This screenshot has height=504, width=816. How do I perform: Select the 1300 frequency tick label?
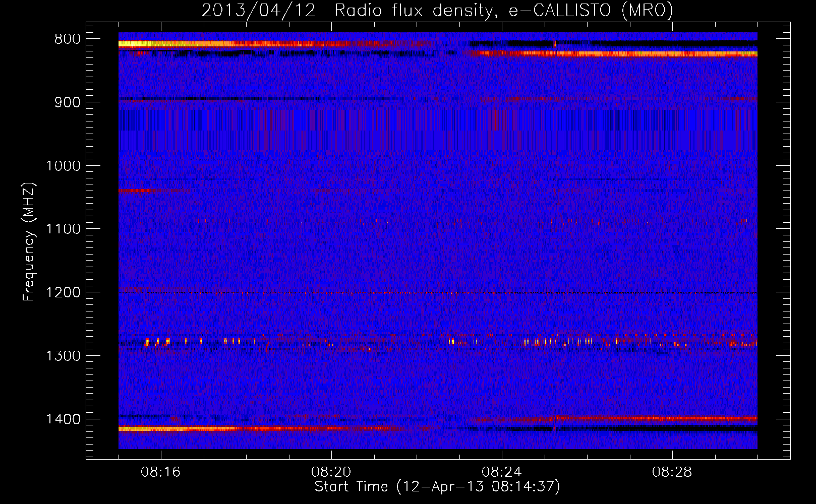[64, 356]
